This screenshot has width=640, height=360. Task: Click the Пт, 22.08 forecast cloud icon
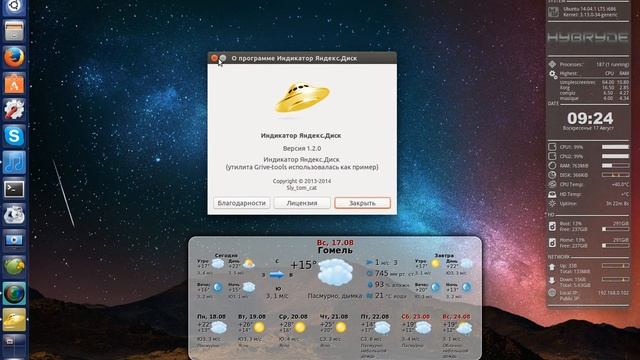[382, 327]
